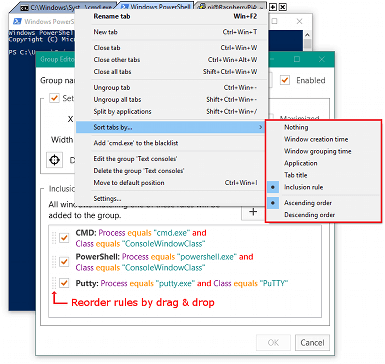
Task: Toggle the Enabled checkbox
Action: click(x=285, y=80)
